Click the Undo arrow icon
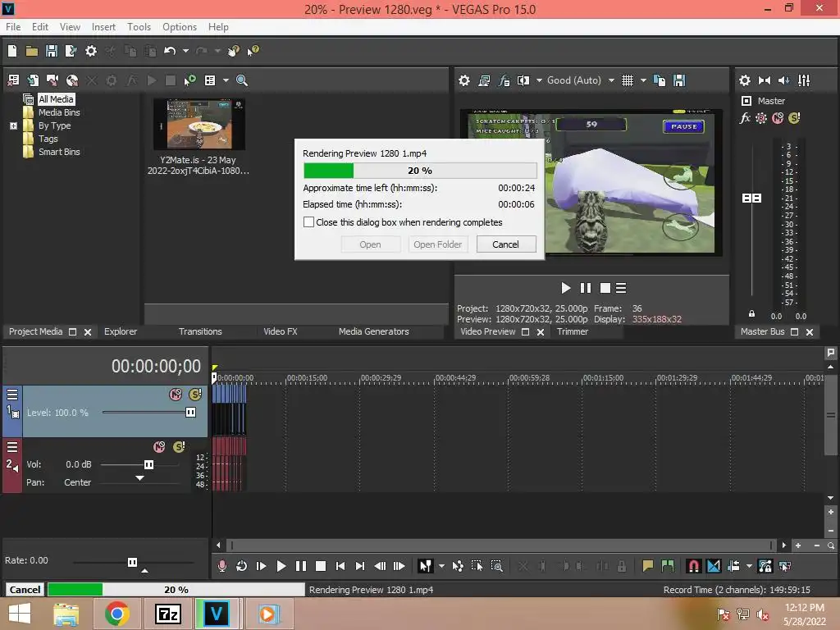 (170, 51)
